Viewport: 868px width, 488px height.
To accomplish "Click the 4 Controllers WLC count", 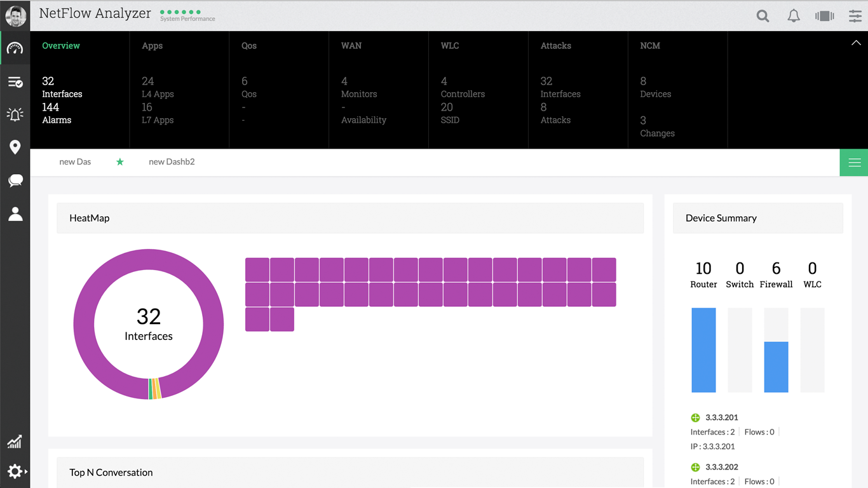I will click(463, 88).
